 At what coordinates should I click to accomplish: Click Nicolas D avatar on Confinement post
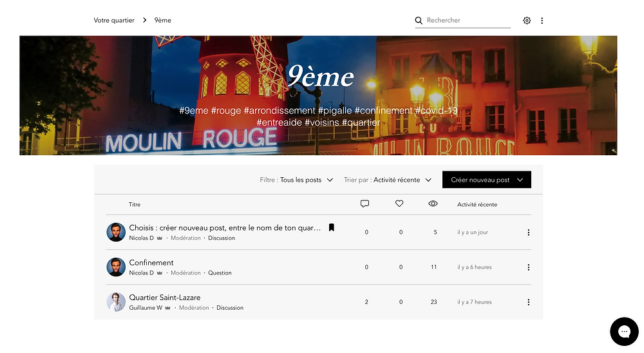coord(116,267)
